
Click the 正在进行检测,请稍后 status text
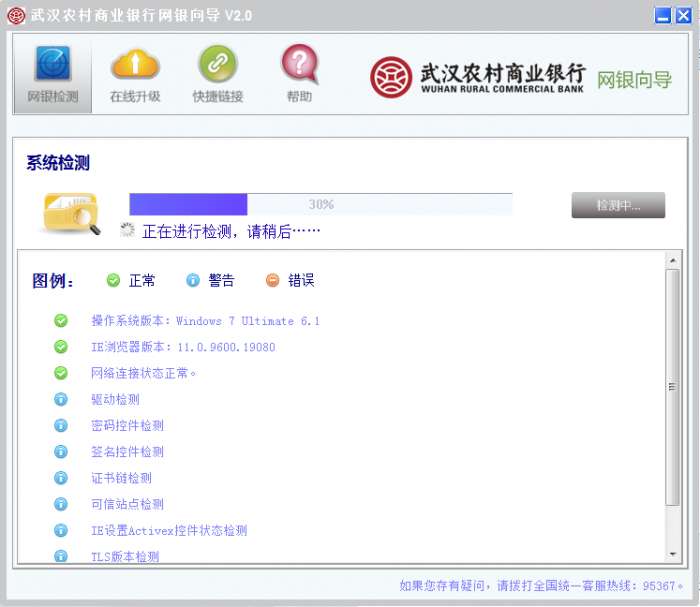pos(231,232)
